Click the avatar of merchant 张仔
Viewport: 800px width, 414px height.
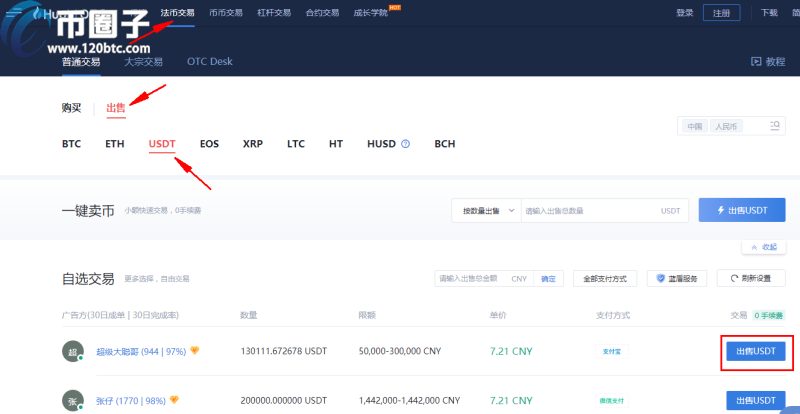coord(72,400)
